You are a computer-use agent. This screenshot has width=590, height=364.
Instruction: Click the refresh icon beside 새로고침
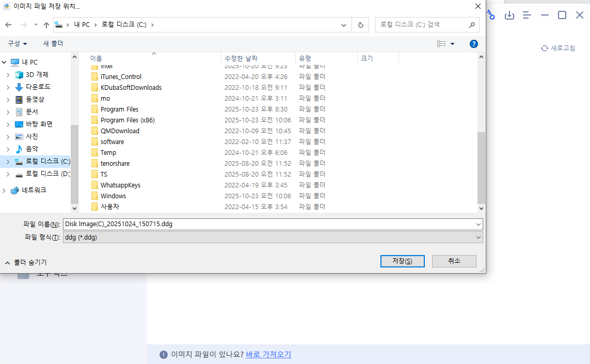click(x=544, y=48)
